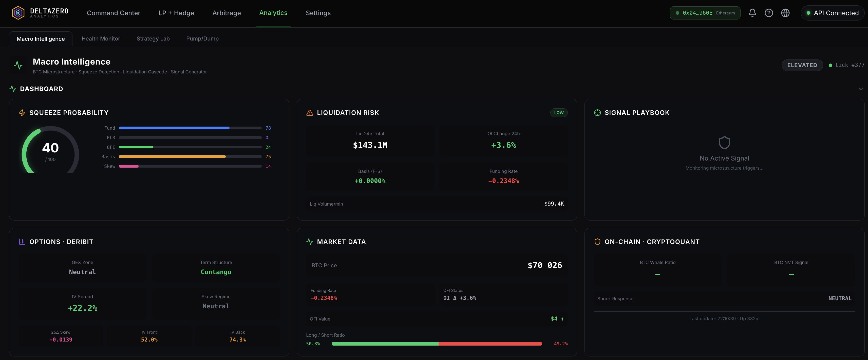Click the notifications bell icon

[752, 13]
